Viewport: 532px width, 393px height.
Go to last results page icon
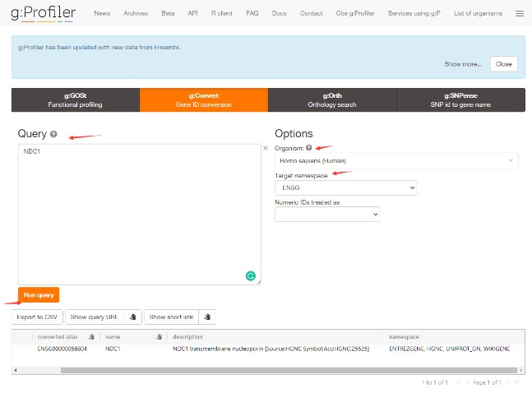click(516, 382)
